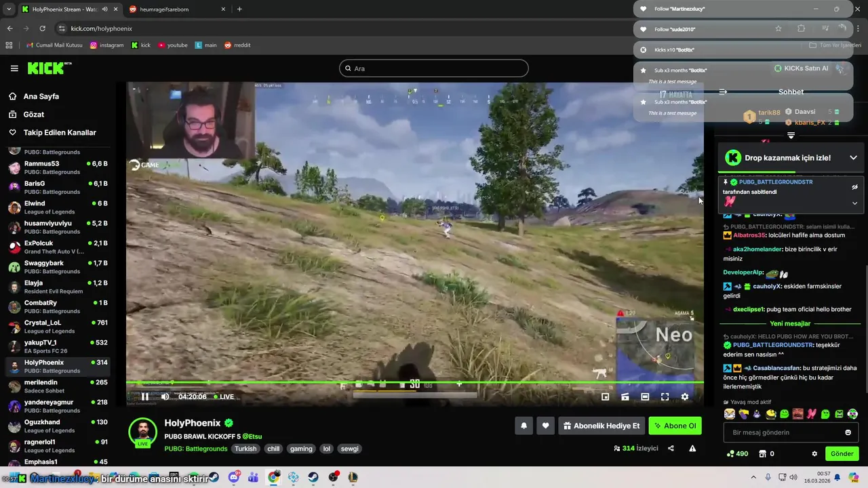868x488 pixels.
Task: Select the chill tag
Action: coord(273,449)
